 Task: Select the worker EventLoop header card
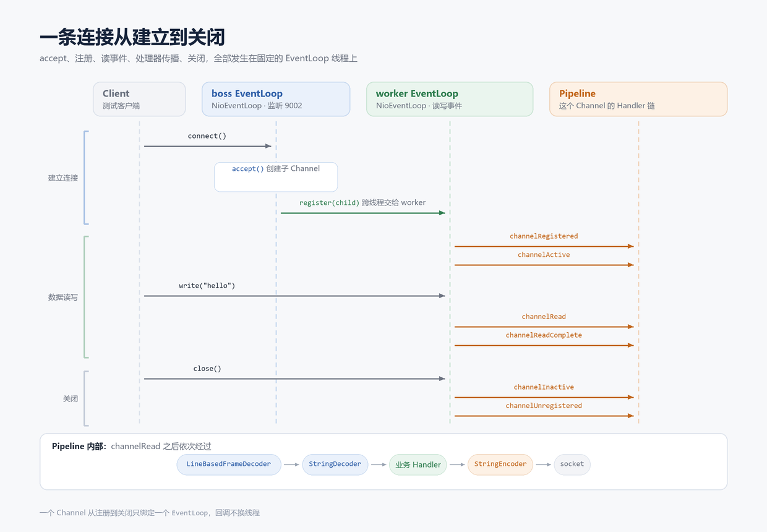pos(450,99)
